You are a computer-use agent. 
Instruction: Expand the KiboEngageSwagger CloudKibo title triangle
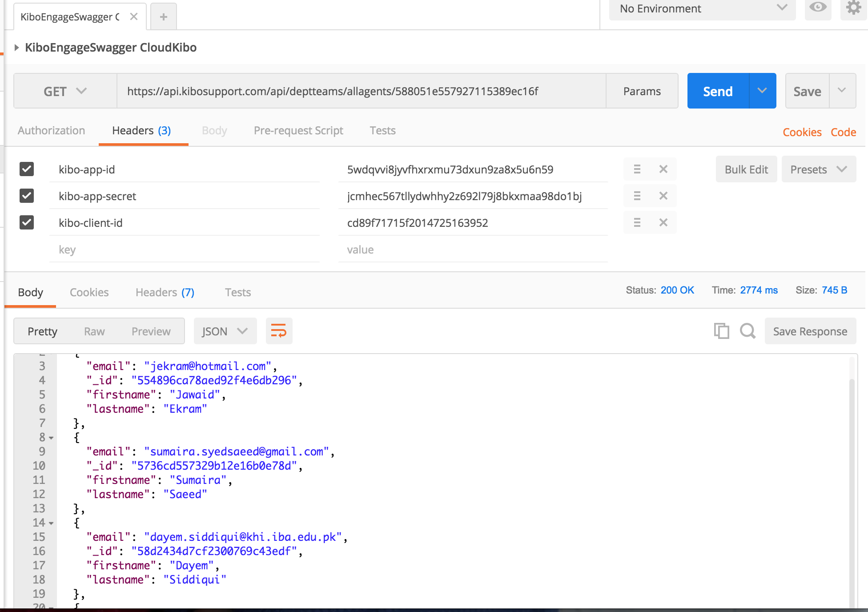coord(16,48)
